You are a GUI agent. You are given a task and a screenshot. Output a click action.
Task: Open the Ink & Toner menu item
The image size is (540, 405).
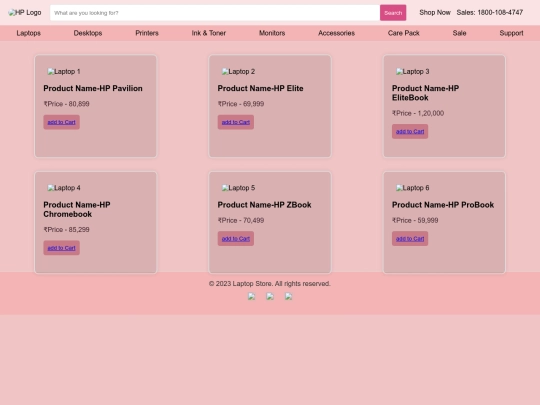pyautogui.click(x=209, y=33)
